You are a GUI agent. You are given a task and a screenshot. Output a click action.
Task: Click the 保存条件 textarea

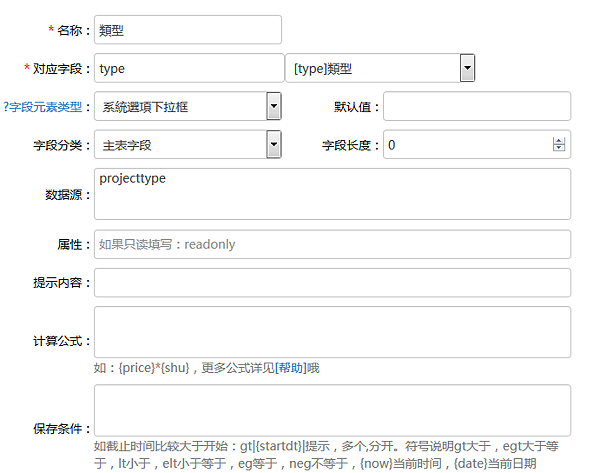tap(333, 411)
